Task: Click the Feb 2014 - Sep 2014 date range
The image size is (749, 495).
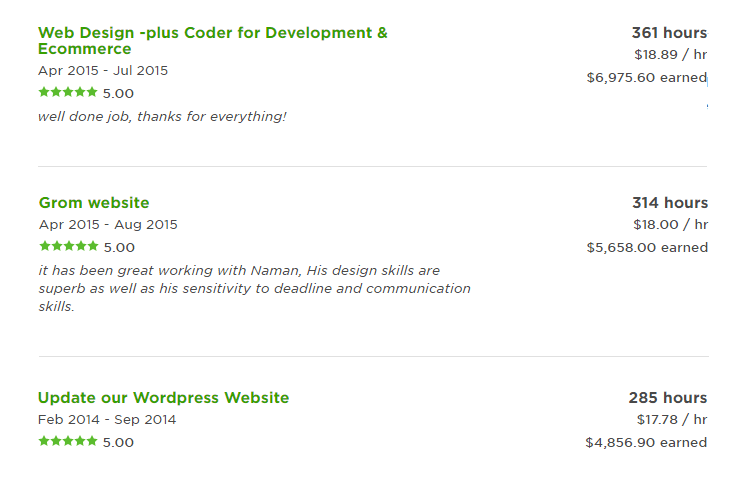Action: point(107,420)
